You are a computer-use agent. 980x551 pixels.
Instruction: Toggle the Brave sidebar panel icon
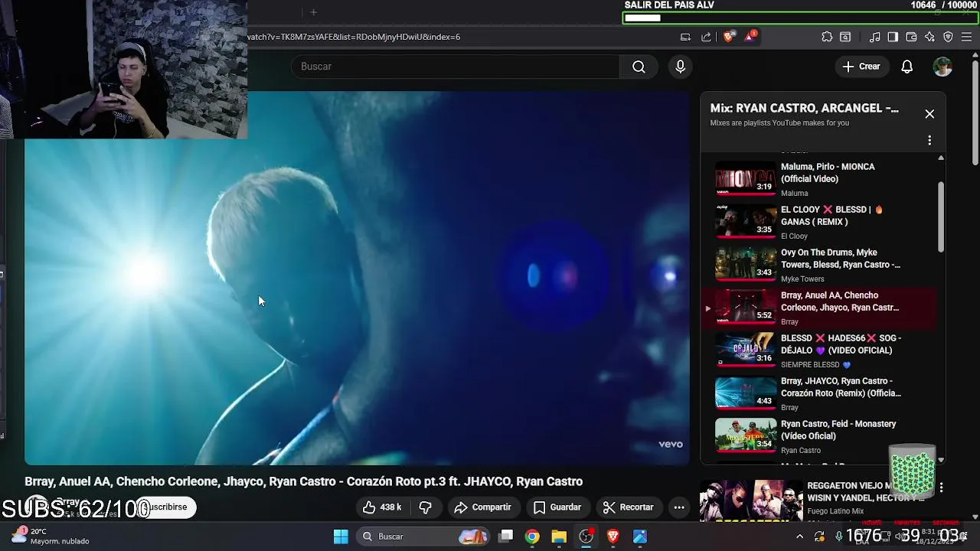coord(893,37)
